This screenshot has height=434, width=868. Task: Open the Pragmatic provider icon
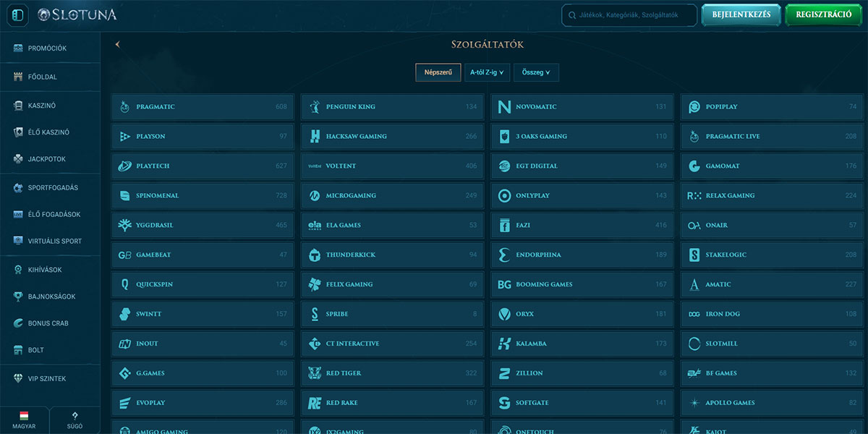pos(124,107)
